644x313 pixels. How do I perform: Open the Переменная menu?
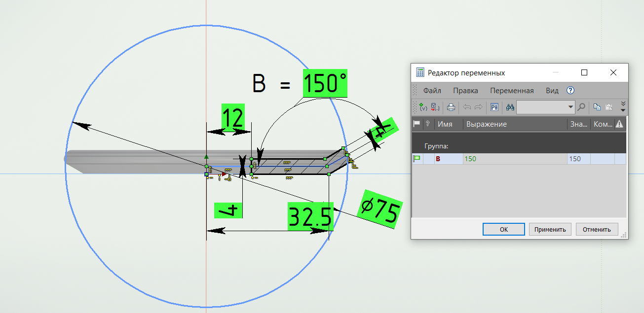pyautogui.click(x=512, y=91)
